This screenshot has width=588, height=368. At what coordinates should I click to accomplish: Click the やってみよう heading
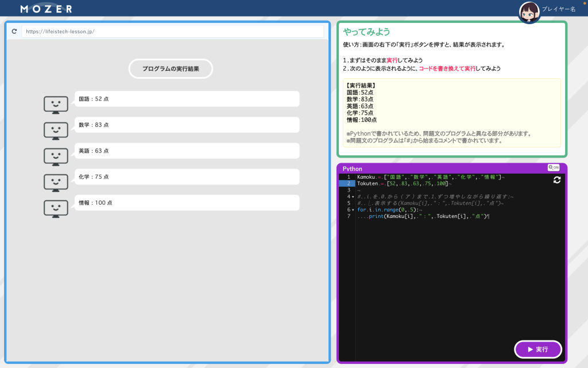pyautogui.click(x=366, y=32)
